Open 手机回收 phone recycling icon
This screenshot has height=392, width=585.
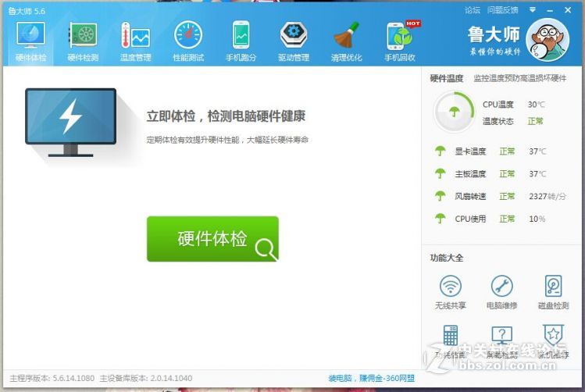pyautogui.click(x=400, y=36)
